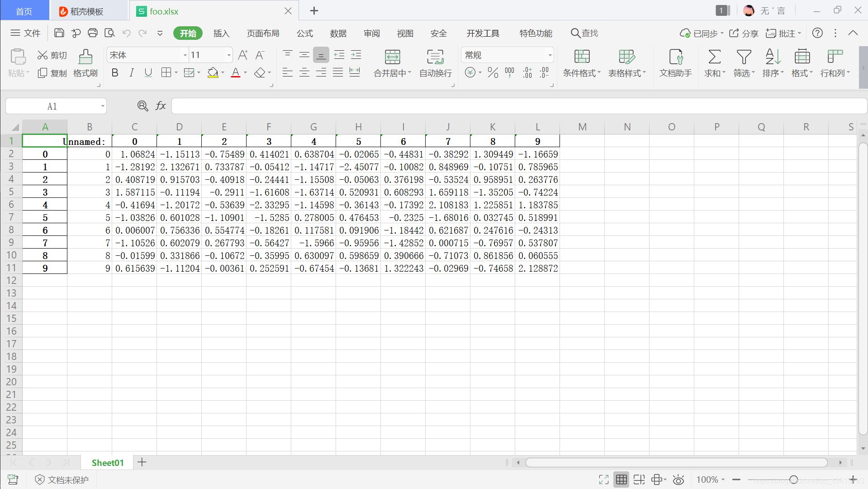Click the Undo arrow icon
Image resolution: width=868 pixels, height=489 pixels.
(x=126, y=33)
